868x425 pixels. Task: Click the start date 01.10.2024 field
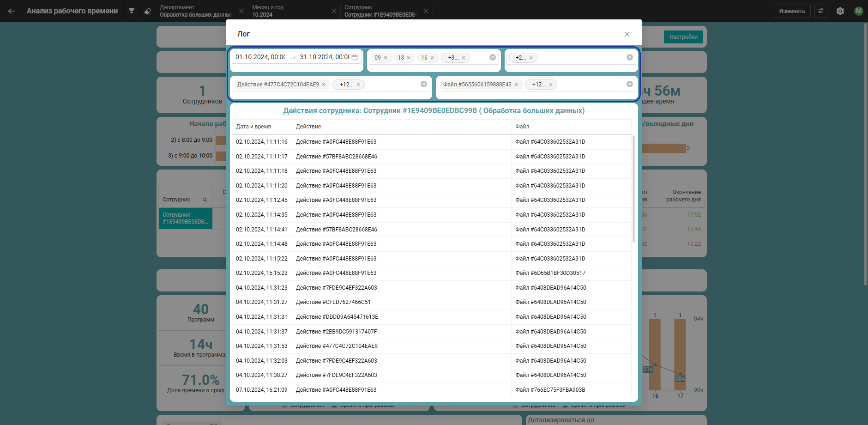[260, 57]
